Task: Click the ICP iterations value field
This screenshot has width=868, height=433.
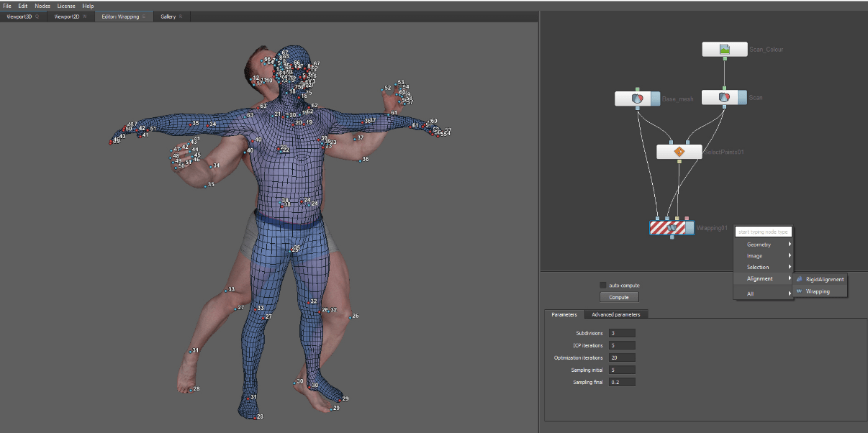Action: (622, 345)
